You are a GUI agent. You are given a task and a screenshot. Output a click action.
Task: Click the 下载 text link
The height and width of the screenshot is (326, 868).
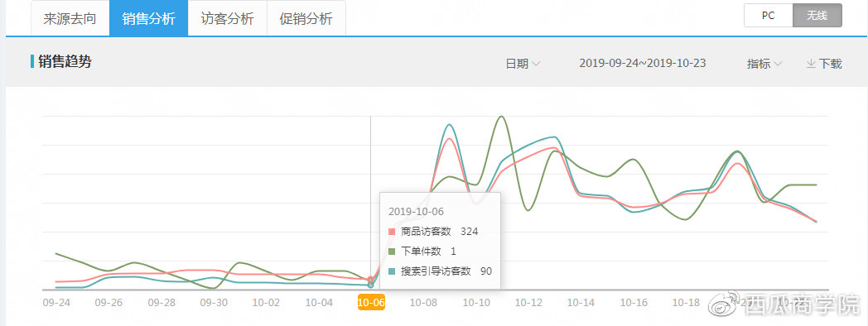[x=831, y=64]
